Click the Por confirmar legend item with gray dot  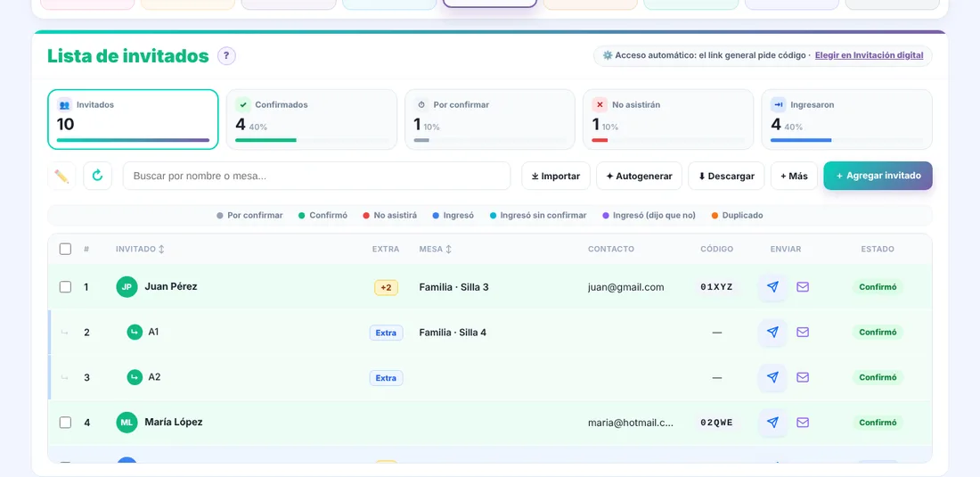(x=249, y=215)
